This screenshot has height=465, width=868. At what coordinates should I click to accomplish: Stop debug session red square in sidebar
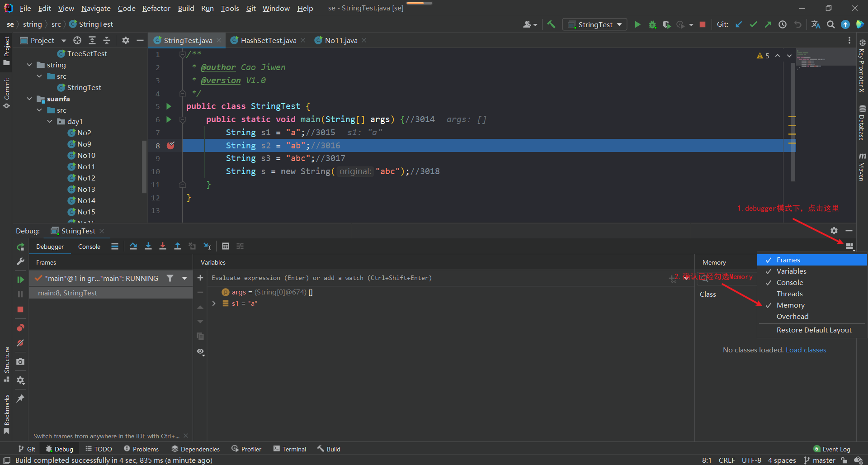[x=20, y=309]
